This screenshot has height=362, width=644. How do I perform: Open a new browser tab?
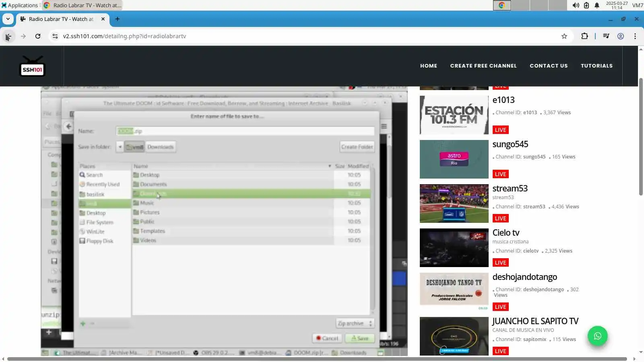118,19
